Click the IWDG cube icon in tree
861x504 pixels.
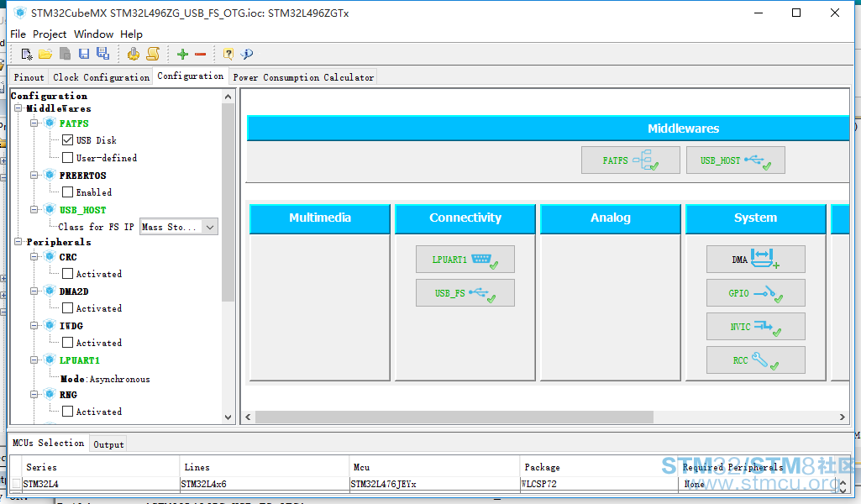[x=50, y=326]
